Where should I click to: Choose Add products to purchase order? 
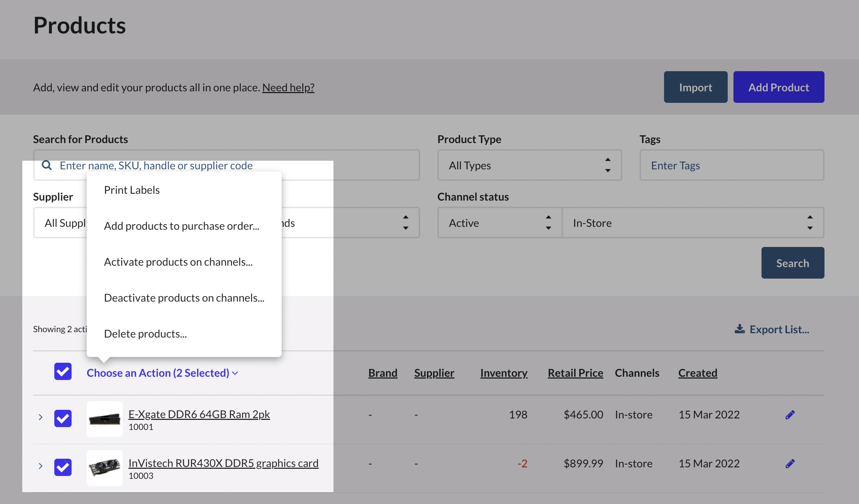[182, 226]
